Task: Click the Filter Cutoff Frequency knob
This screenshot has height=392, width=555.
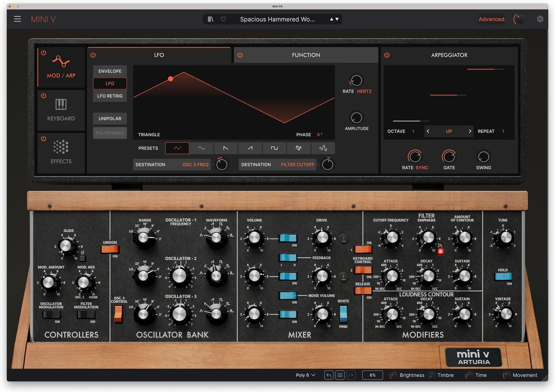Action: tap(392, 237)
